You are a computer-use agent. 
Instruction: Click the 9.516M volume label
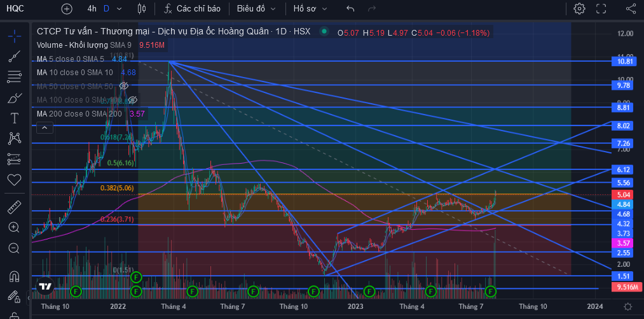click(626, 287)
